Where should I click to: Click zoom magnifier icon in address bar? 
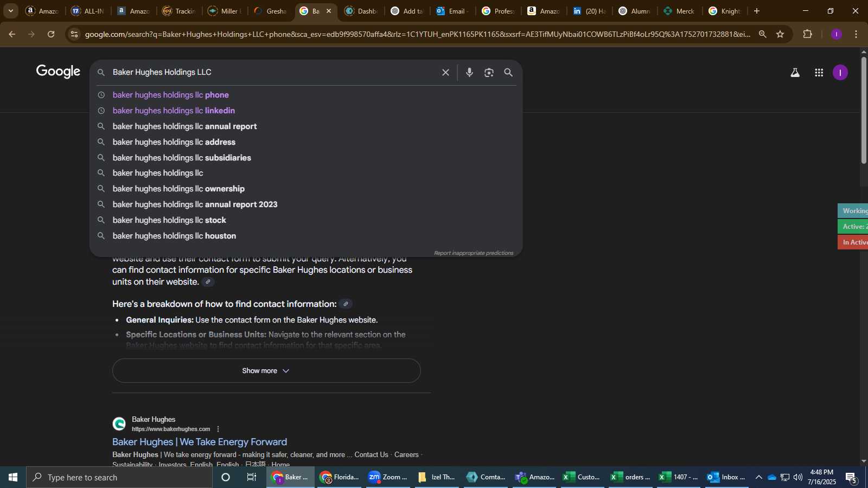click(762, 34)
